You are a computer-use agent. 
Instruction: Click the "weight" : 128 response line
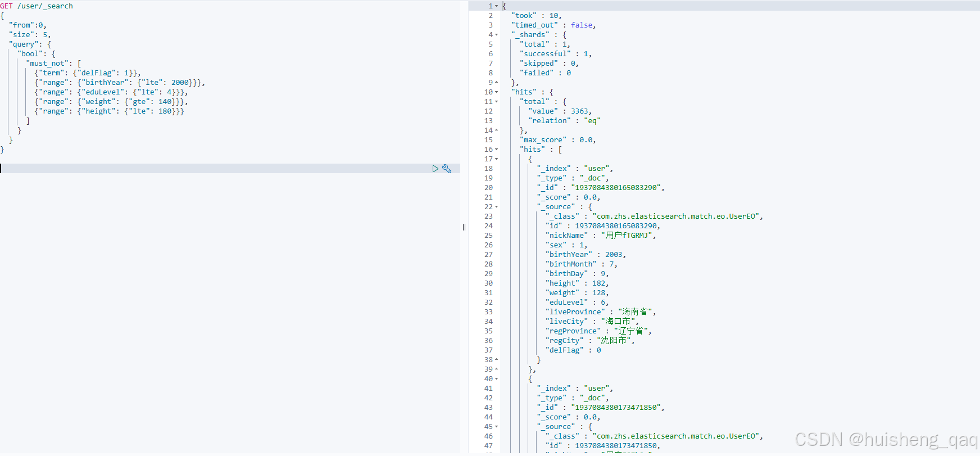pyautogui.click(x=577, y=293)
